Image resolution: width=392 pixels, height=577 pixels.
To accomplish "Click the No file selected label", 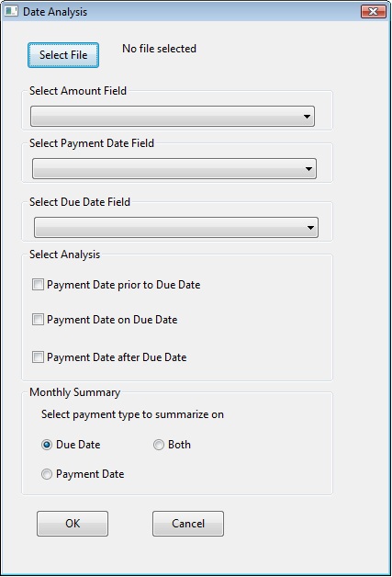I will point(159,49).
